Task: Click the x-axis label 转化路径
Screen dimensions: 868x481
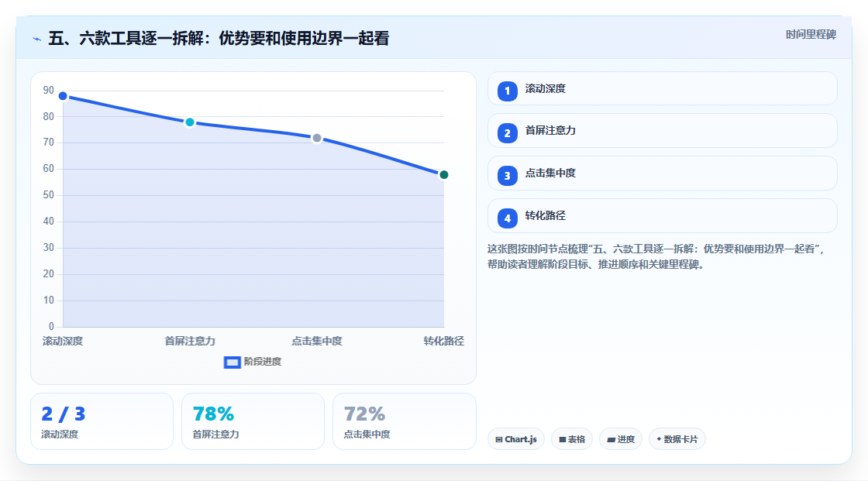Action: [443, 341]
